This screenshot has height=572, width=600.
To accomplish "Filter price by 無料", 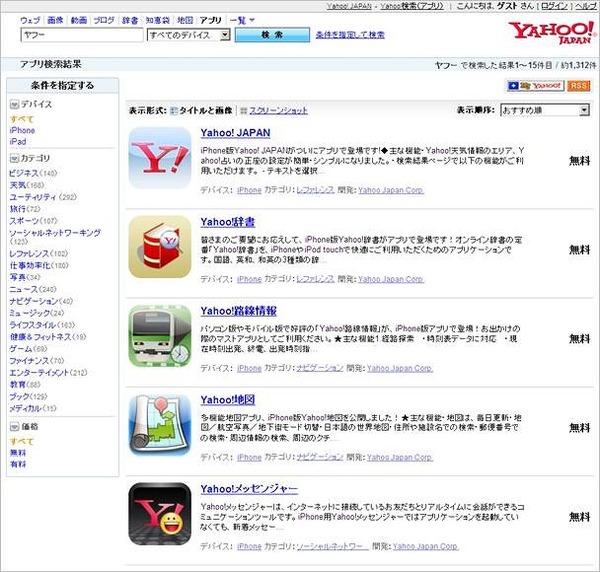I will (18, 453).
